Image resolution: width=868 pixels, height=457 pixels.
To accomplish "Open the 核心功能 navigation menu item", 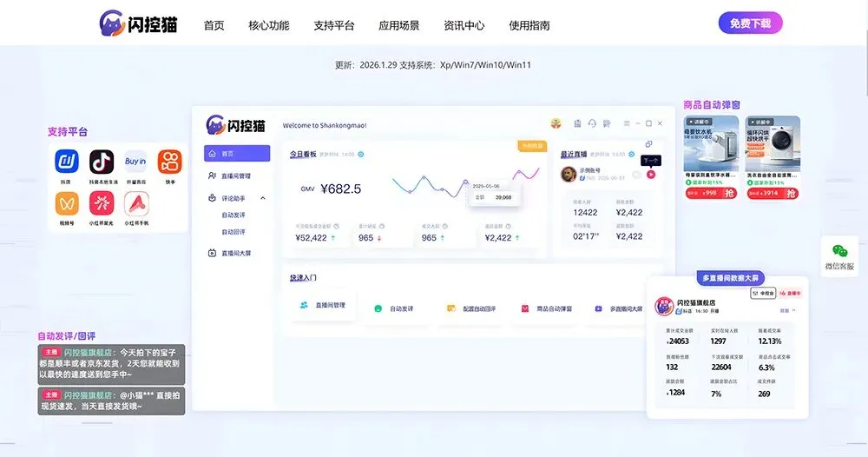I will tap(268, 25).
